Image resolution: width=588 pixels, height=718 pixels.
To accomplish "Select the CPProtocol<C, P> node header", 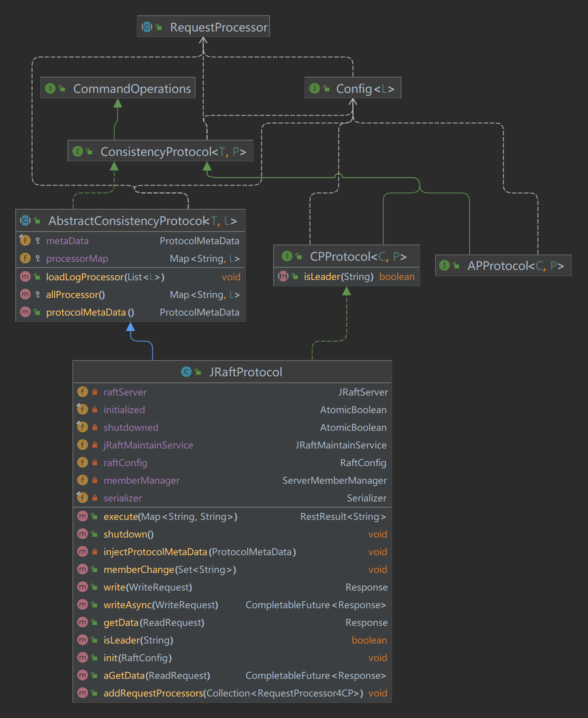I will click(x=347, y=256).
